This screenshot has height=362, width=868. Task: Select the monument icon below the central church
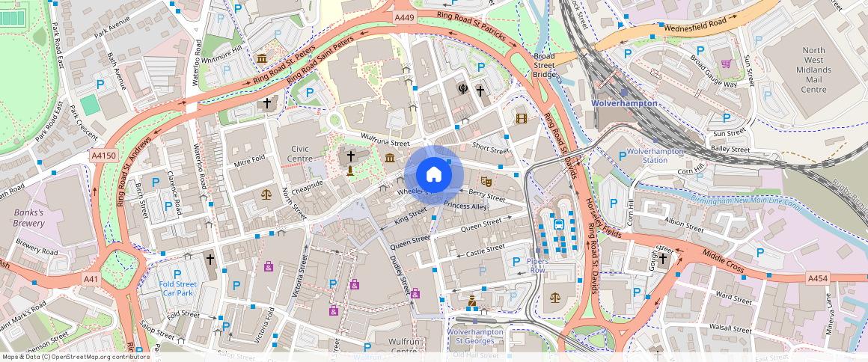[350, 171]
